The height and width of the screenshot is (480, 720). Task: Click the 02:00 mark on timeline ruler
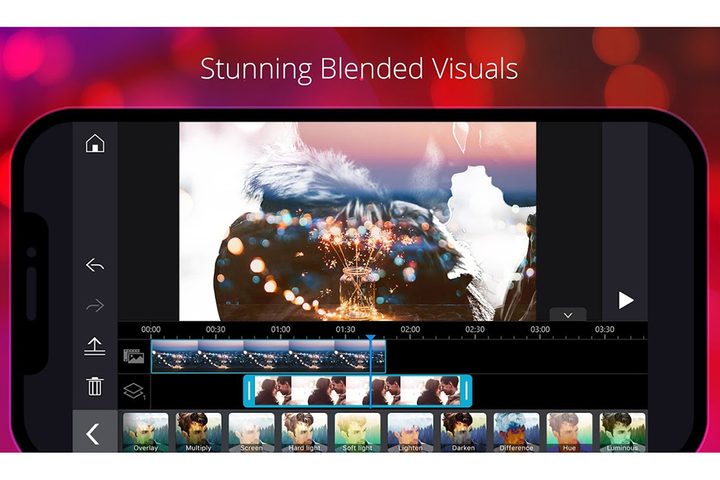[x=410, y=329]
